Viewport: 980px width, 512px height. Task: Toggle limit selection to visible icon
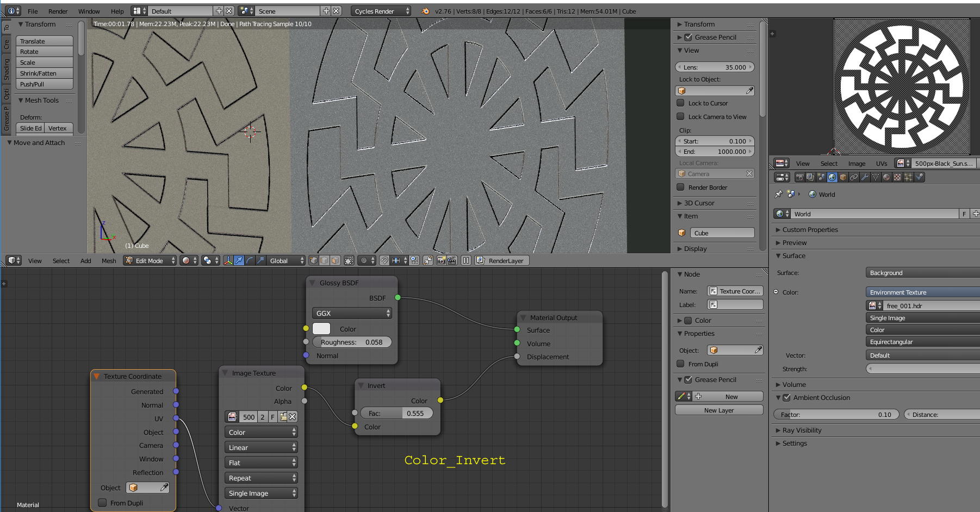pyautogui.click(x=349, y=261)
